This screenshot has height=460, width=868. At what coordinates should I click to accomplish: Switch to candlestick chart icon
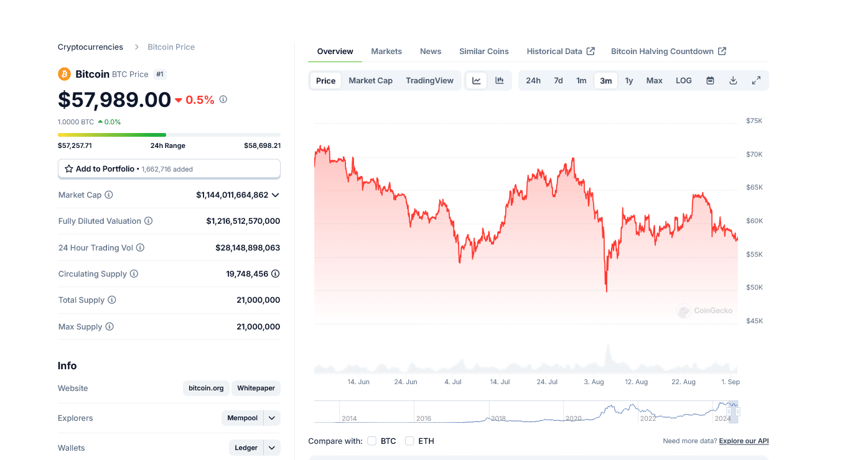(x=500, y=81)
